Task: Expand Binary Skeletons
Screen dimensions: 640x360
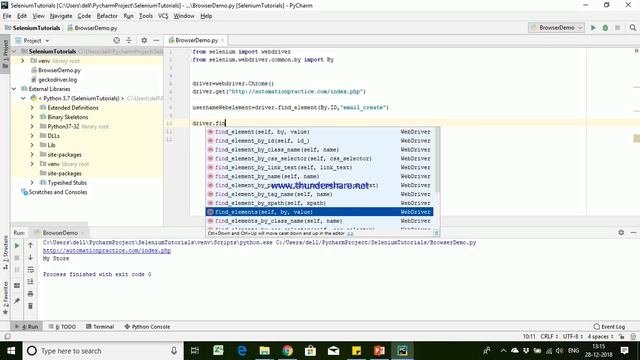Action: [32, 117]
